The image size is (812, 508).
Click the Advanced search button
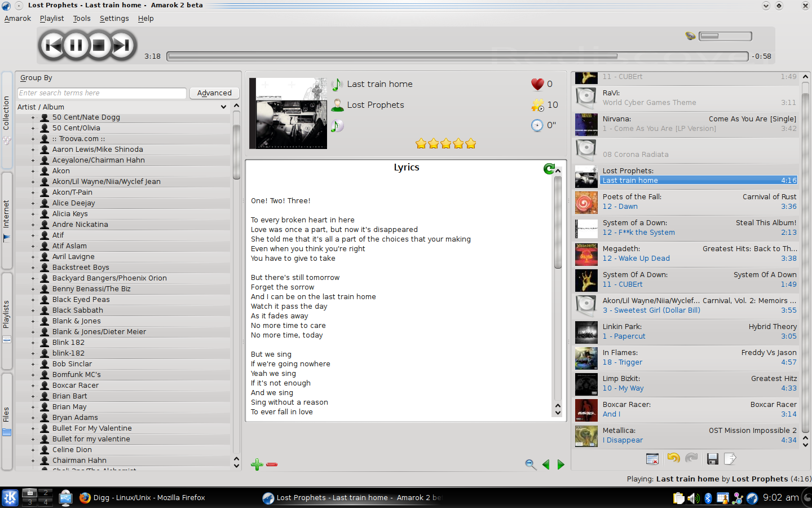tap(214, 93)
